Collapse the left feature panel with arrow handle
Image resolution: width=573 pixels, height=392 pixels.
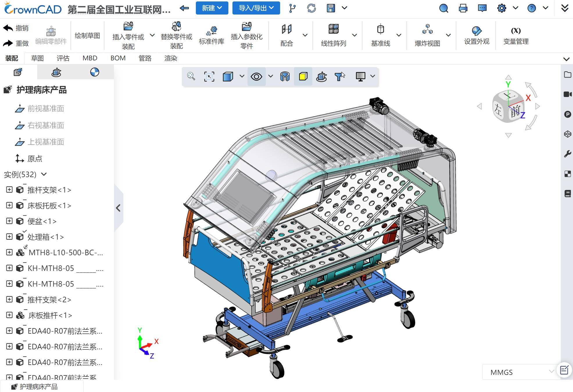(118, 208)
